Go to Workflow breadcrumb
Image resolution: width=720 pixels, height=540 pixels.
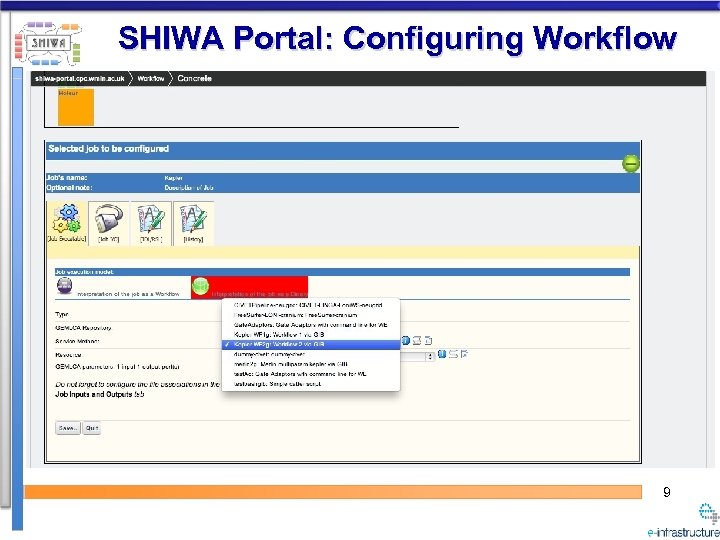pos(151,79)
